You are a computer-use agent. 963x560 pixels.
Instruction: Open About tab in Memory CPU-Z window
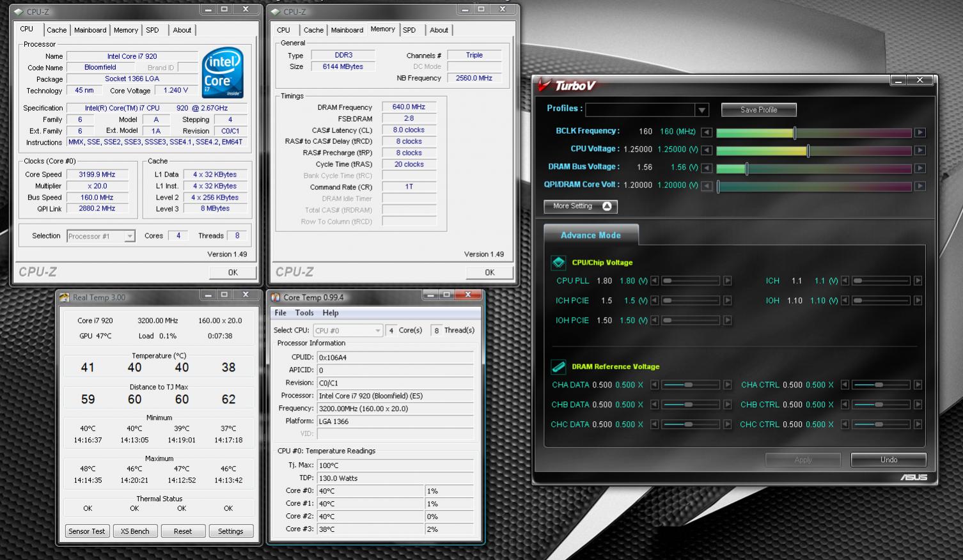(439, 30)
